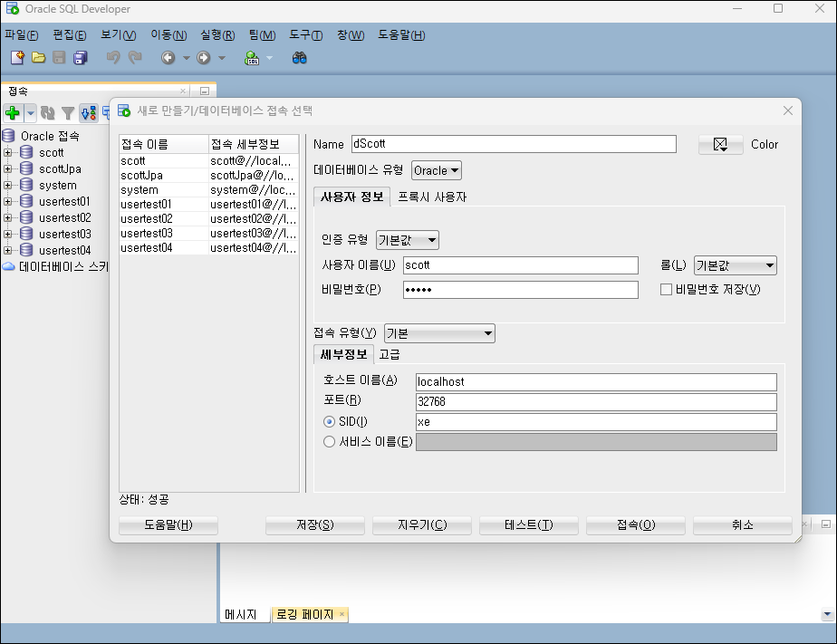Viewport: 837px width, 644px height.
Task: Expand the scott connection tree node
Action: click(7, 152)
